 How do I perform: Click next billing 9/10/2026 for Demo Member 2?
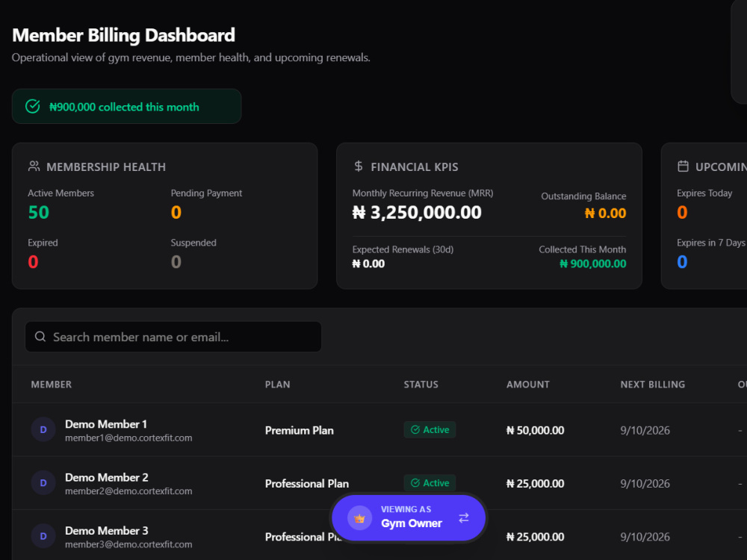645,483
